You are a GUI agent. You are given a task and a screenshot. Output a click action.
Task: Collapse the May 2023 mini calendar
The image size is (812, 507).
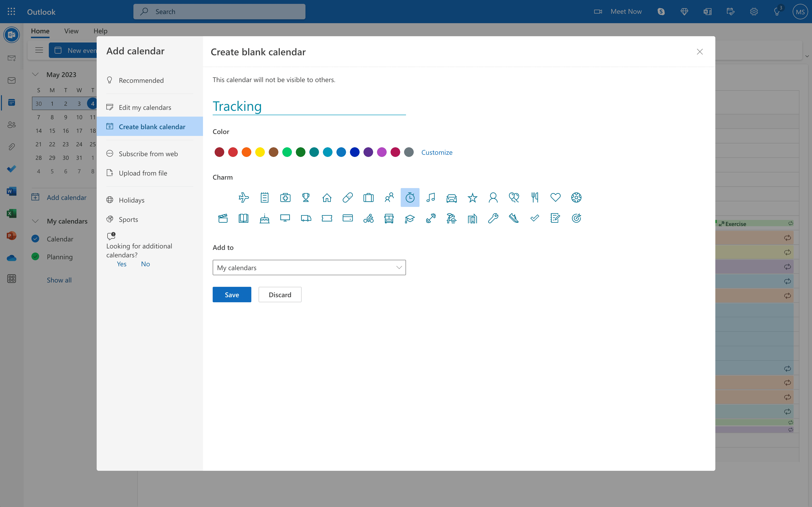36,74
